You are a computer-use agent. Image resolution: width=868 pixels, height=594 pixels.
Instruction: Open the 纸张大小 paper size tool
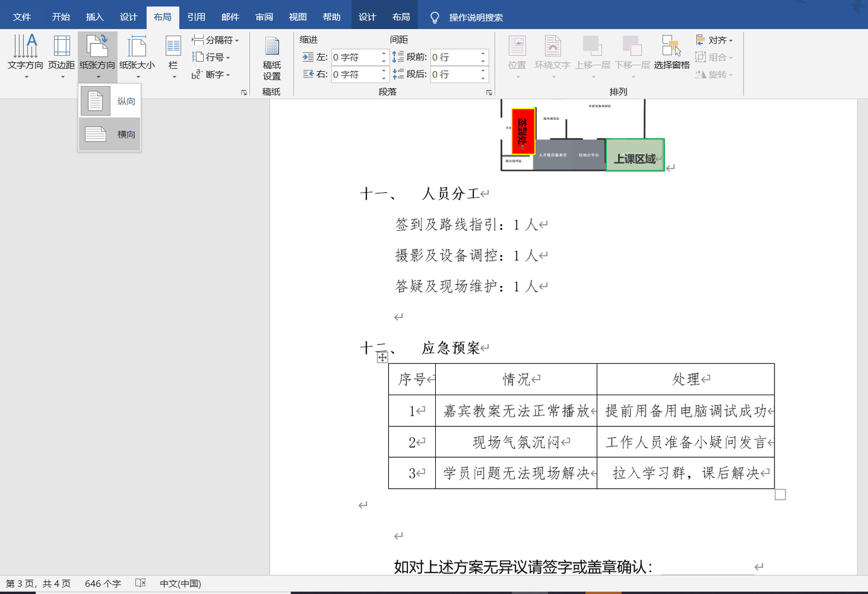[x=137, y=57]
